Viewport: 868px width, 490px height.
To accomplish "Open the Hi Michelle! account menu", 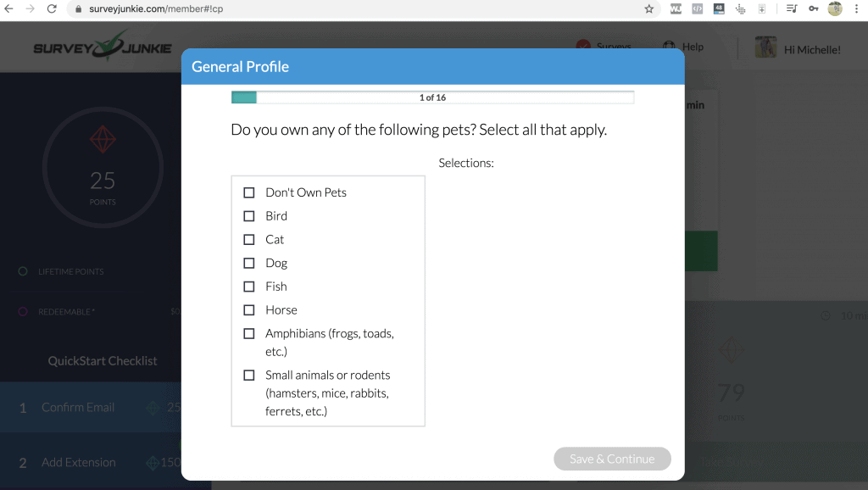I will (x=811, y=49).
